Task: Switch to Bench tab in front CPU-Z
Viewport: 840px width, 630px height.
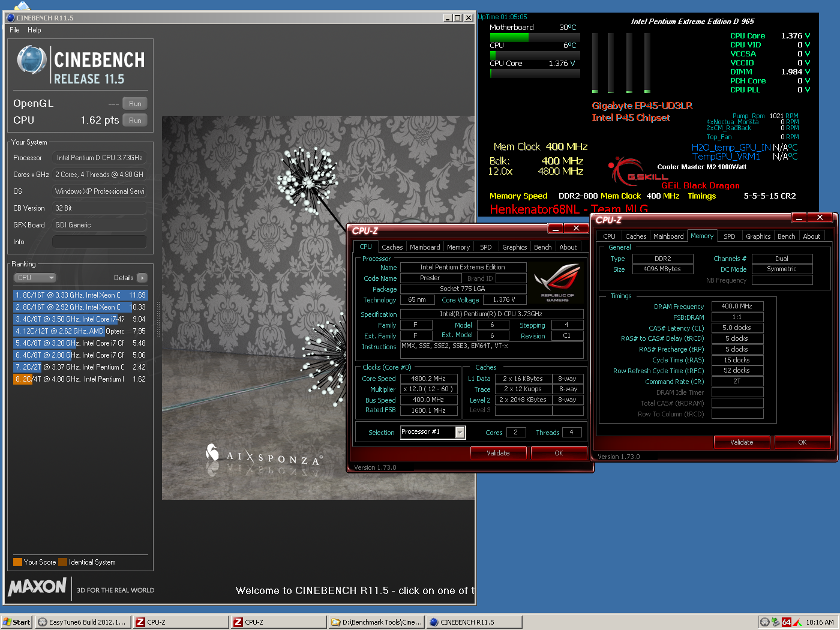Action: (x=542, y=247)
